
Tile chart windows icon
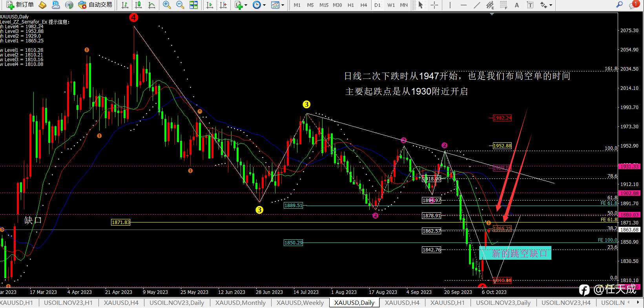pos(193,5)
